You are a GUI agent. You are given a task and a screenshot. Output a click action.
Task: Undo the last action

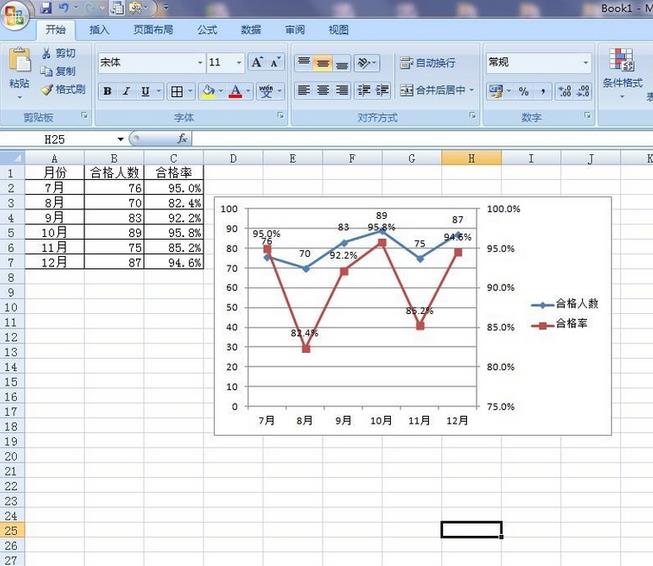[x=63, y=7]
